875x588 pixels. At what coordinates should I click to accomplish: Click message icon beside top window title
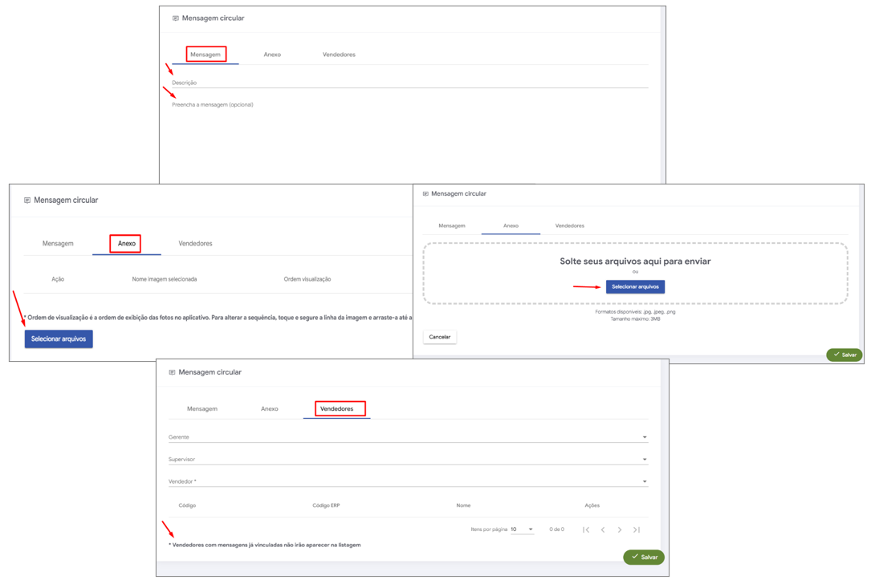tap(176, 18)
